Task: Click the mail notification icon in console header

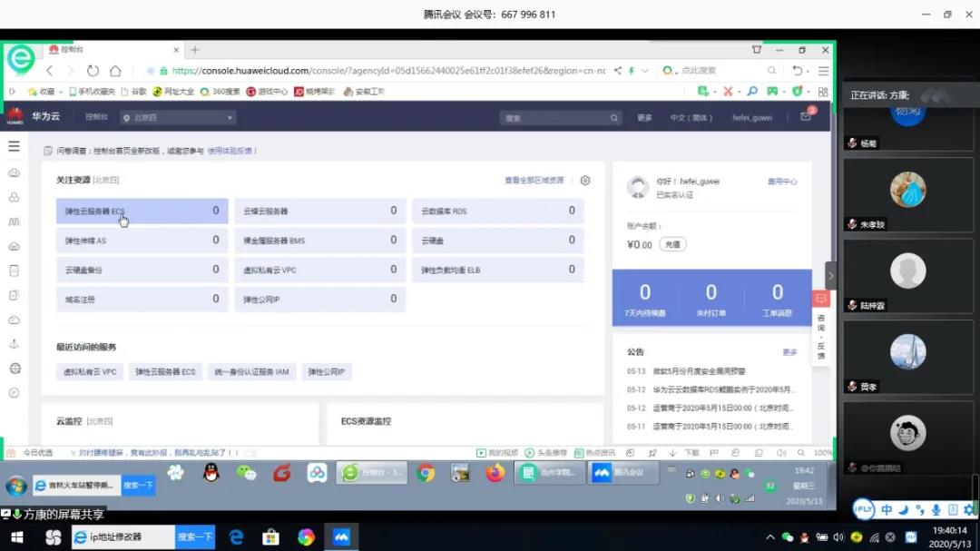Action: pos(807,116)
